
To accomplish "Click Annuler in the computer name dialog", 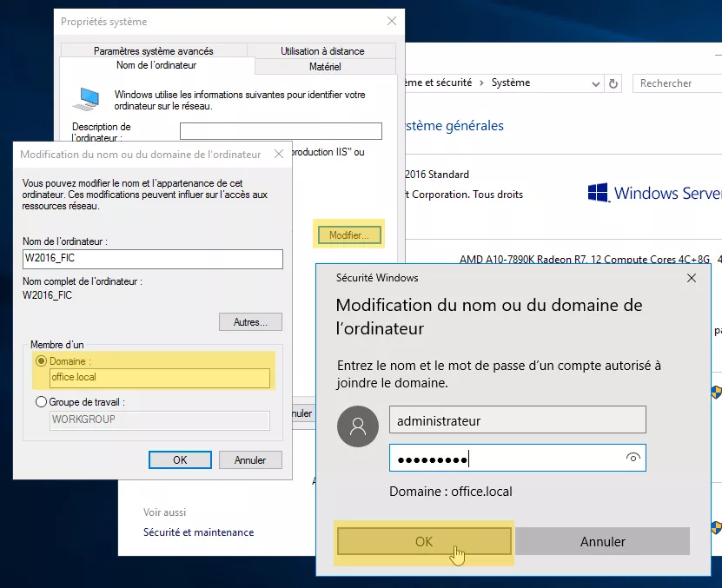I will click(250, 460).
